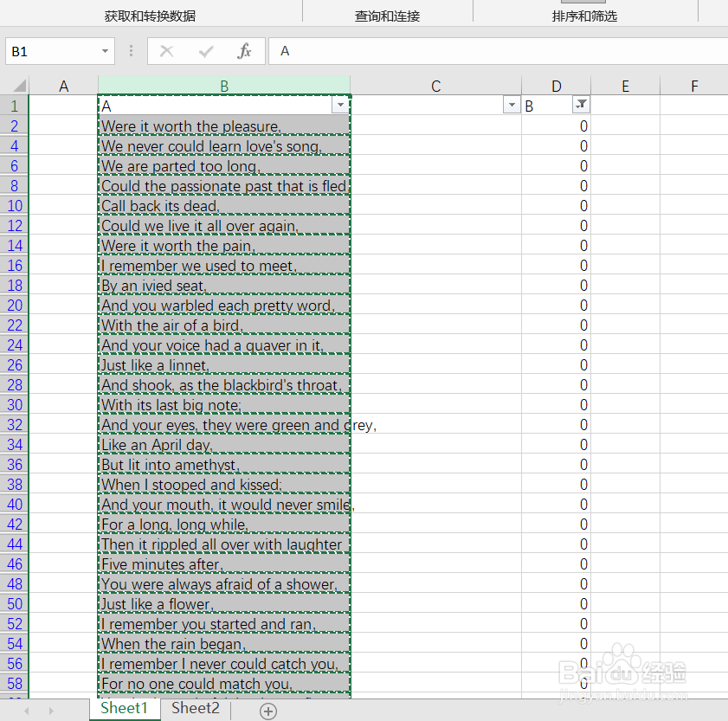728x721 pixels.
Task: Open filter dropdown in cell B1
Action: 340,105
